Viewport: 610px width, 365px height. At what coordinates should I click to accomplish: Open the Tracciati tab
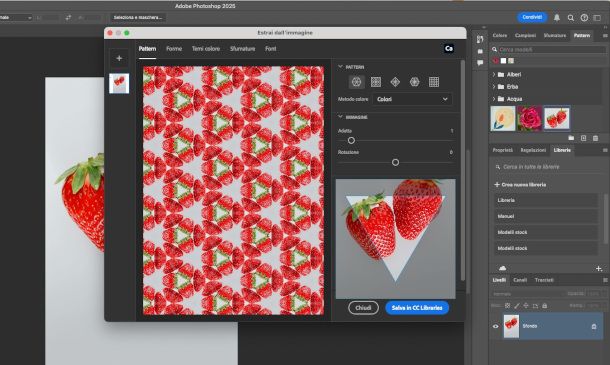point(544,280)
